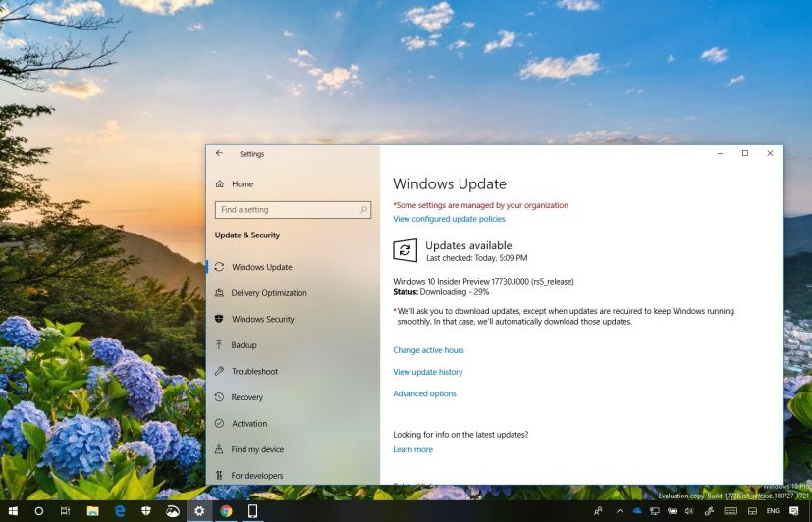Viewport: 812px width, 522px height.
Task: Click the Windows Update refresh arrows icon in sidebar
Action: [x=219, y=267]
